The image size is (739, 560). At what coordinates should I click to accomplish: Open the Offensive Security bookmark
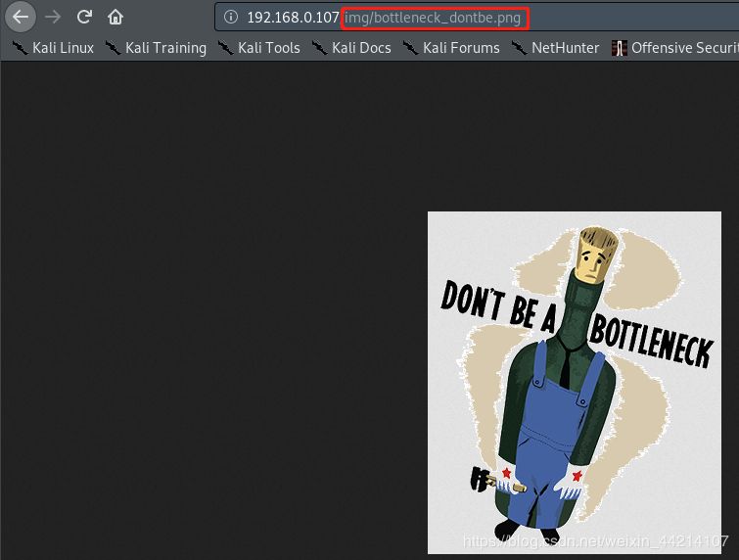(x=675, y=48)
